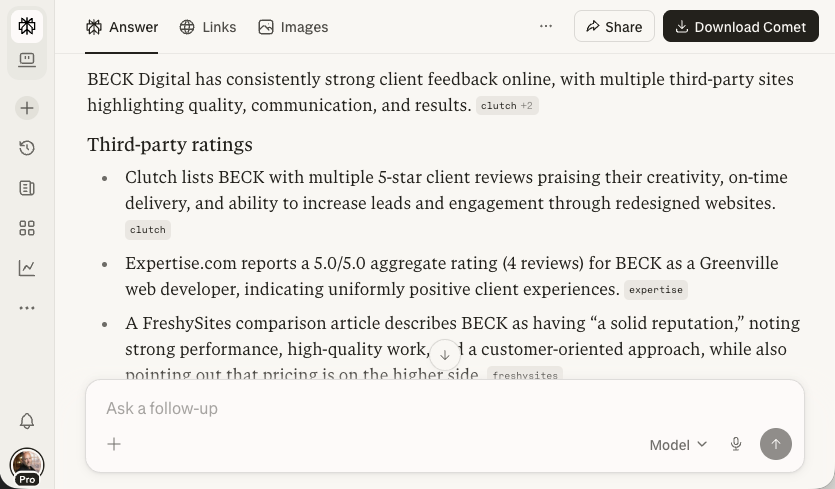Click the Perplexity logo icon in sidebar

coord(27,27)
